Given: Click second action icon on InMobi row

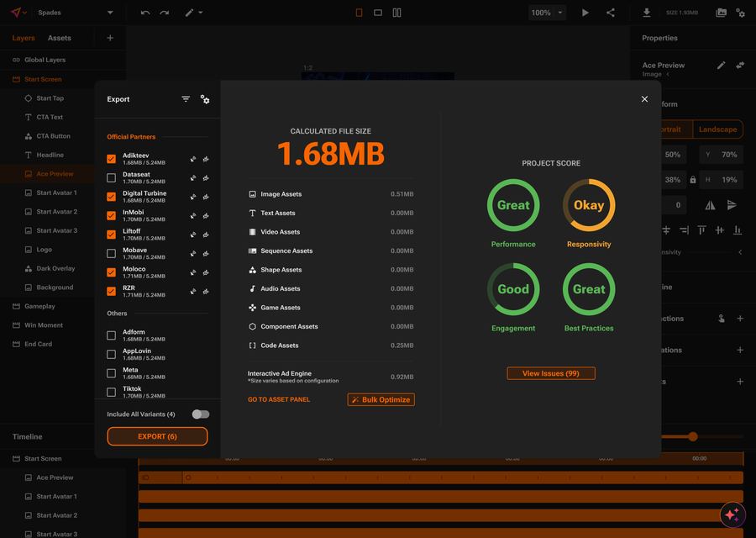Looking at the screenshot, I should click(x=206, y=216).
